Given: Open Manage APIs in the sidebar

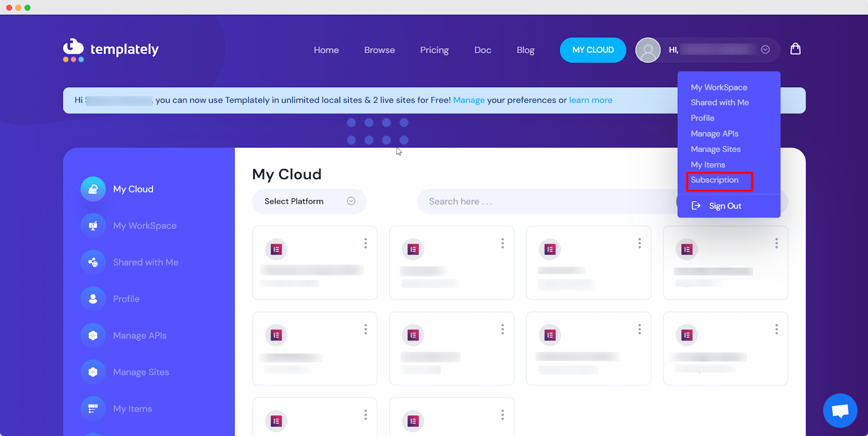Looking at the screenshot, I should coord(139,336).
